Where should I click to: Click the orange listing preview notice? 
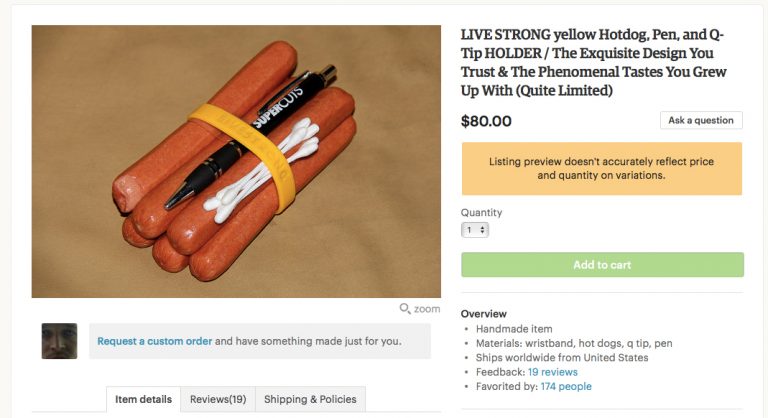601,168
